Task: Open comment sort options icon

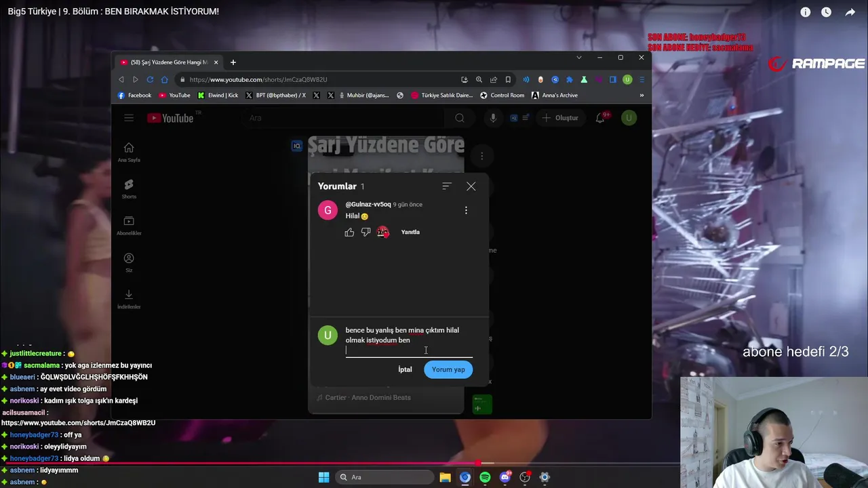Action: click(x=446, y=186)
